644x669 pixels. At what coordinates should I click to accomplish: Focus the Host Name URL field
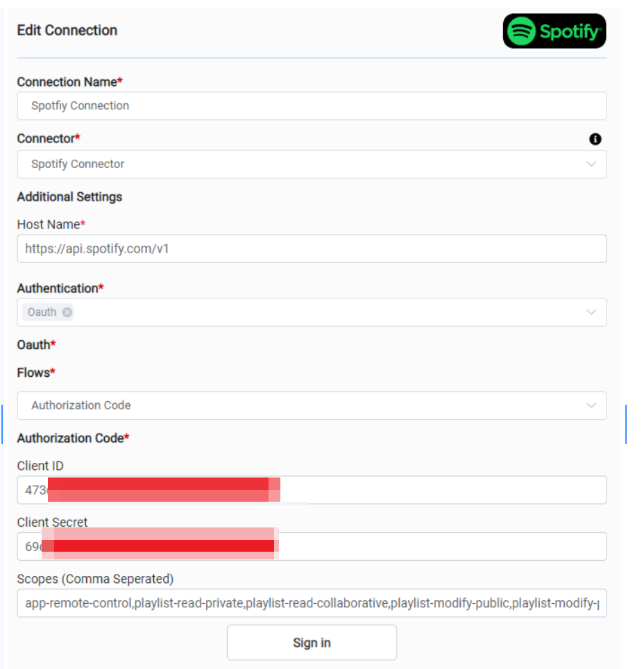pyautogui.click(x=312, y=248)
